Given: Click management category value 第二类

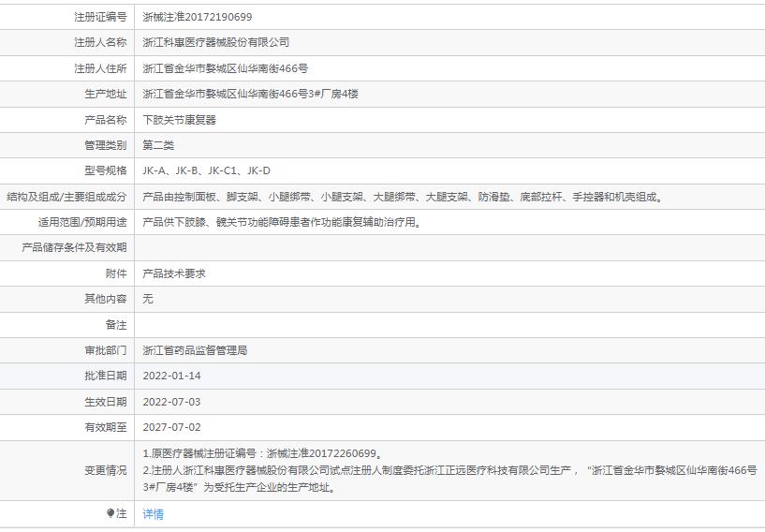Looking at the screenshot, I should (x=158, y=145).
